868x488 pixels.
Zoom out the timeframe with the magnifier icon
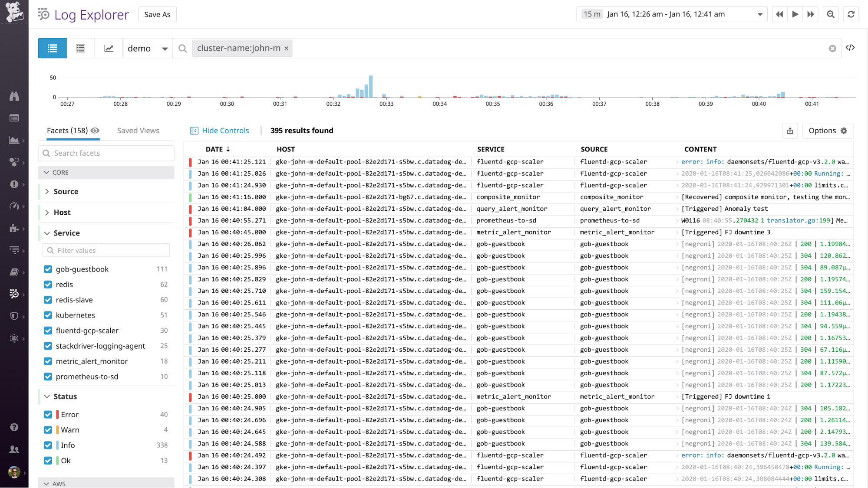click(830, 14)
